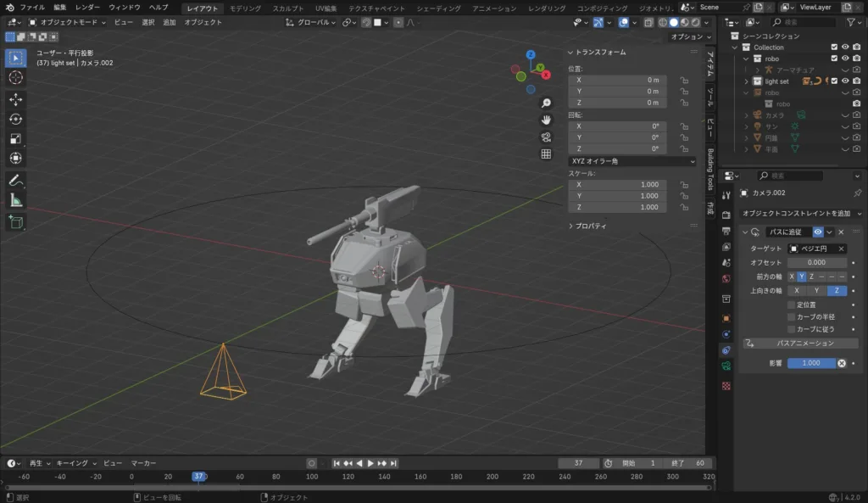Toggle camera view with the camera gizmo icon
This screenshot has width=868, height=503.
tap(547, 137)
